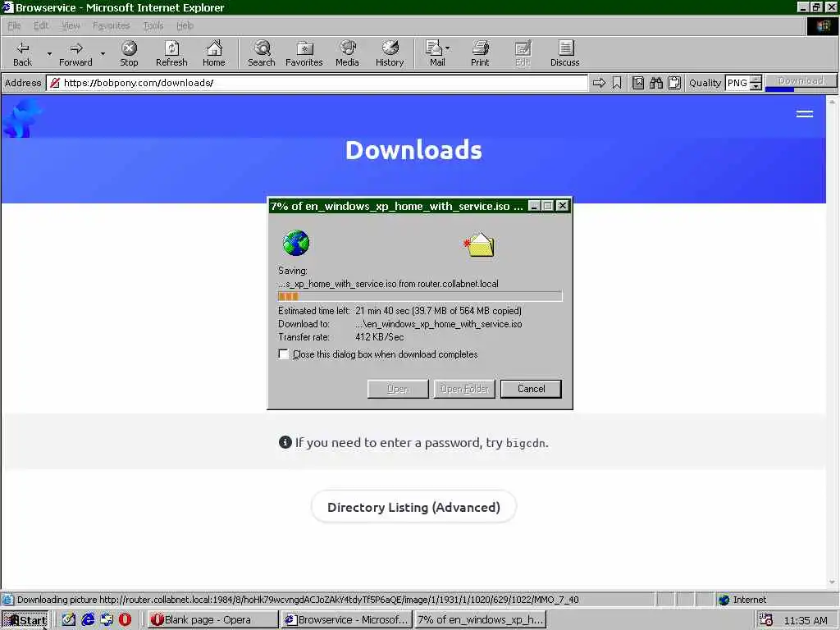The width and height of the screenshot is (840, 630).
Task: Open the Favorites menu
Action: coord(111,25)
